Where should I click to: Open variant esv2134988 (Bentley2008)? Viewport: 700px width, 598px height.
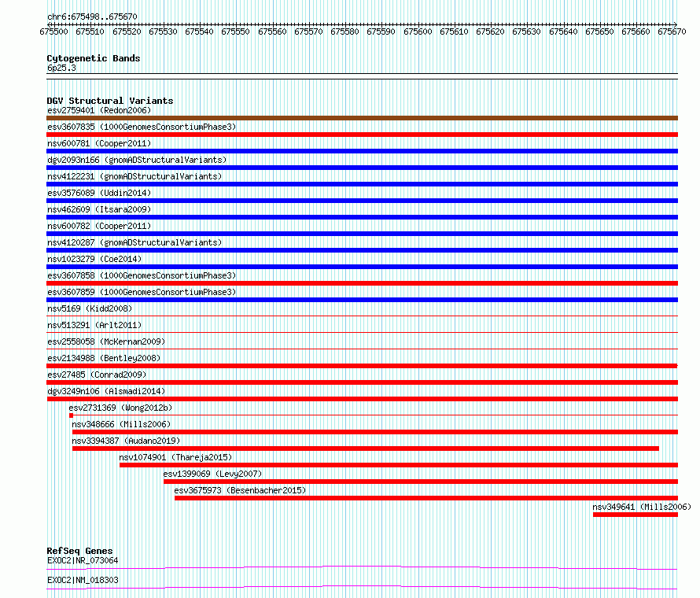[104, 358]
